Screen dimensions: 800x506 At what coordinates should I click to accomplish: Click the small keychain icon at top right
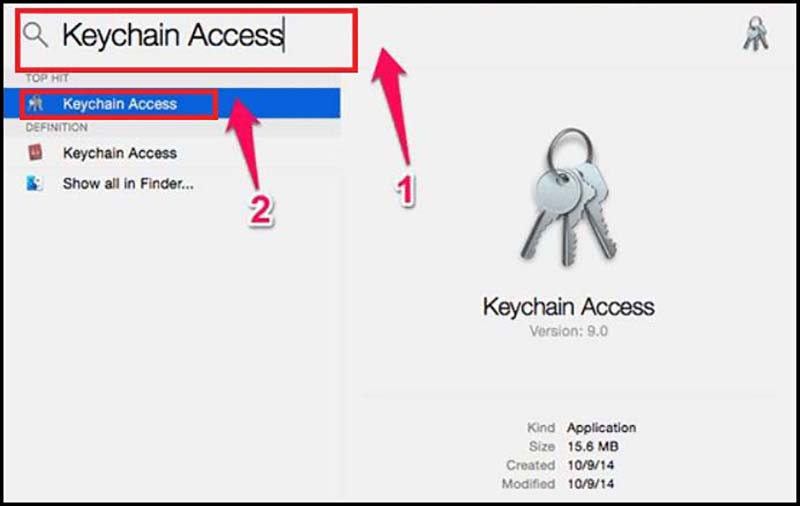756,34
